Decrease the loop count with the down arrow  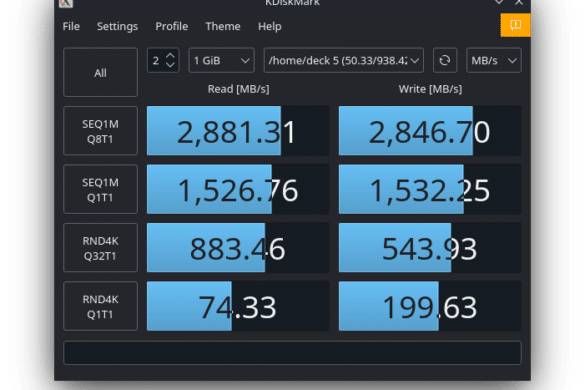171,65
